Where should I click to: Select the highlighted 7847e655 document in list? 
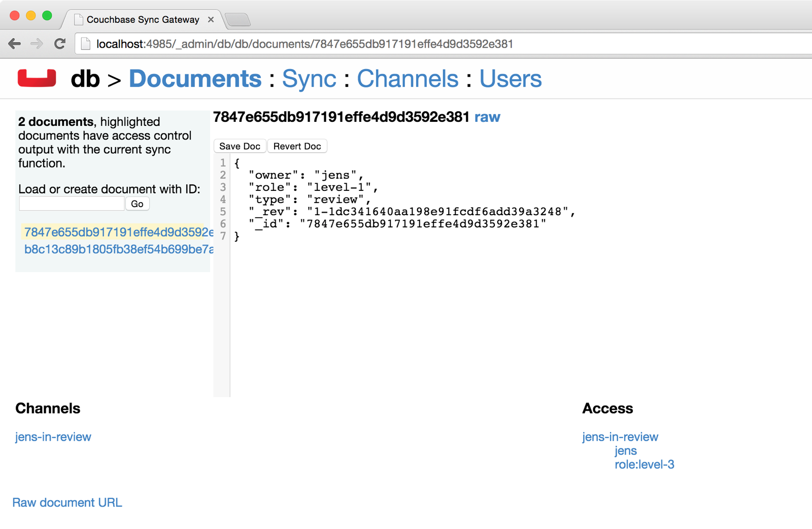click(118, 232)
